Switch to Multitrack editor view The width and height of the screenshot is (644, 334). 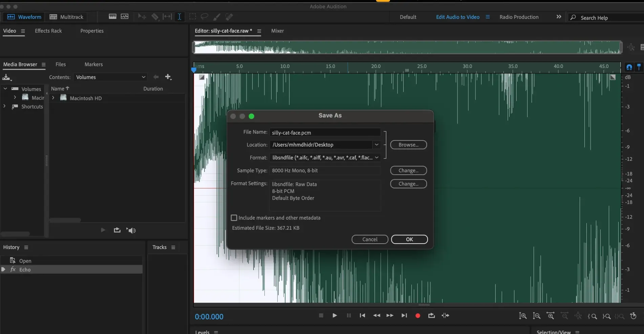[67, 17]
